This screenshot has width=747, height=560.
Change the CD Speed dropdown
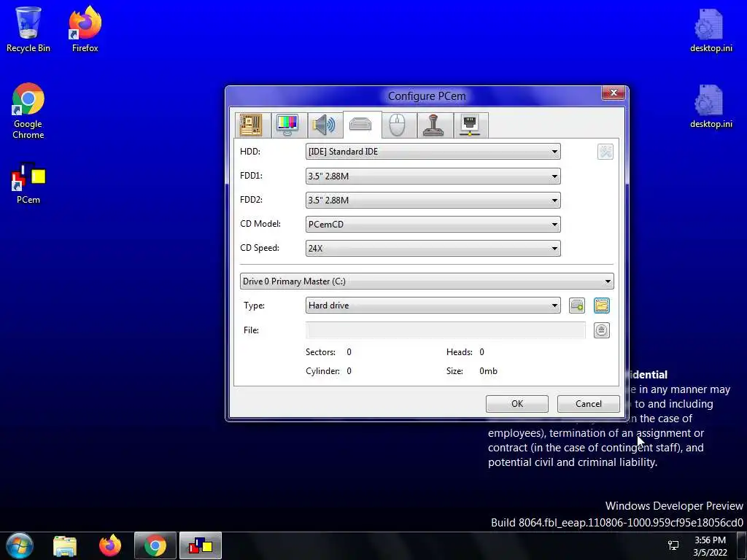[x=433, y=248]
